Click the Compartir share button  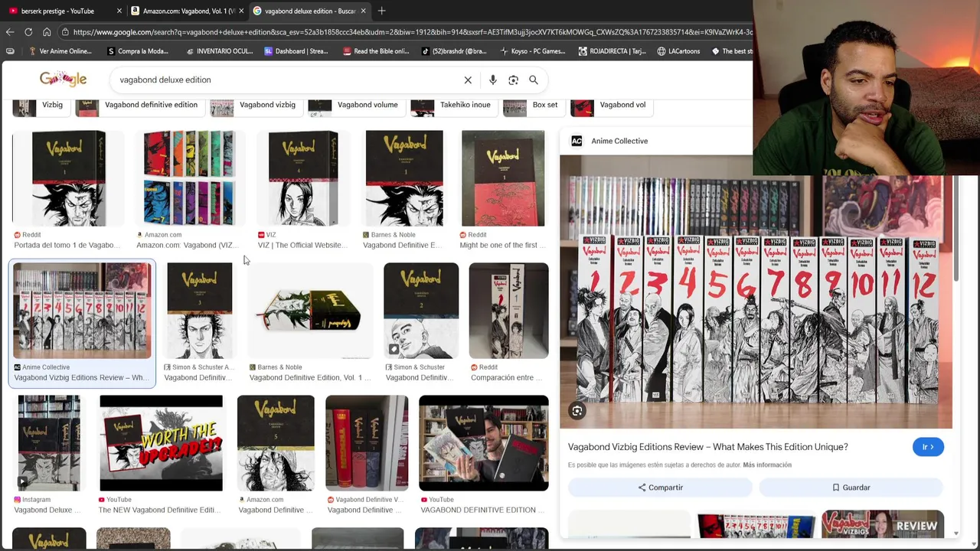point(660,487)
